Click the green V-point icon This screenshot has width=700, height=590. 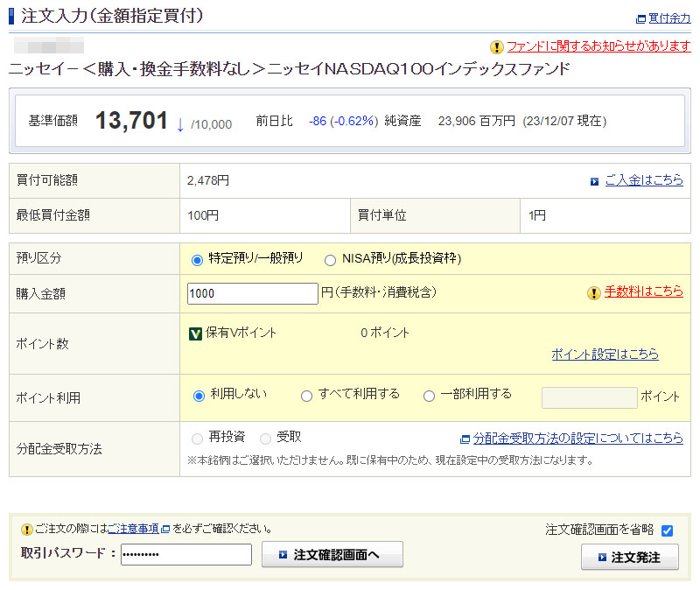click(x=196, y=333)
